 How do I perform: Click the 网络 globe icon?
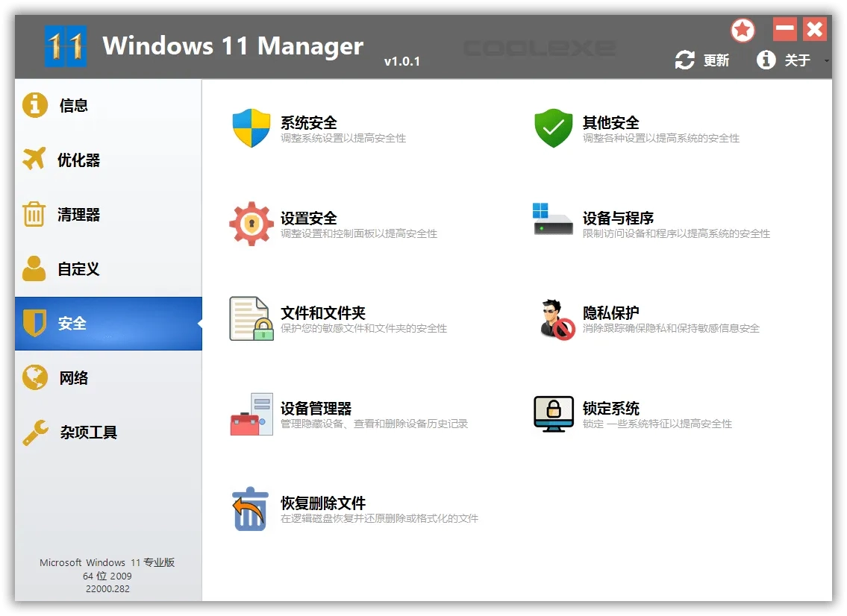click(35, 377)
